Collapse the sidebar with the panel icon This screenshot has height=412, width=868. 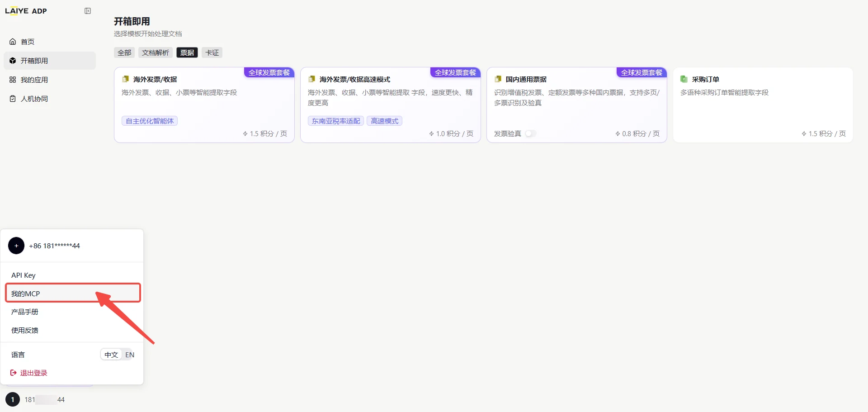point(88,11)
